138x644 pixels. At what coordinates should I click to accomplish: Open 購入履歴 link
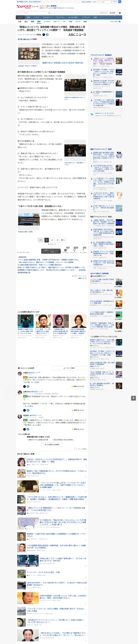(x=112, y=13)
